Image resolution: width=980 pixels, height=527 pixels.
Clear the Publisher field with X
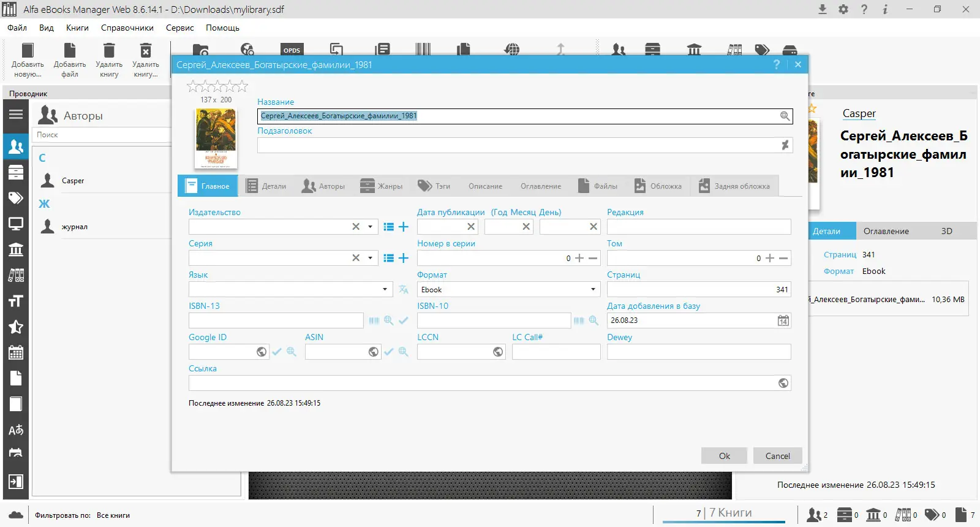pyautogui.click(x=356, y=227)
